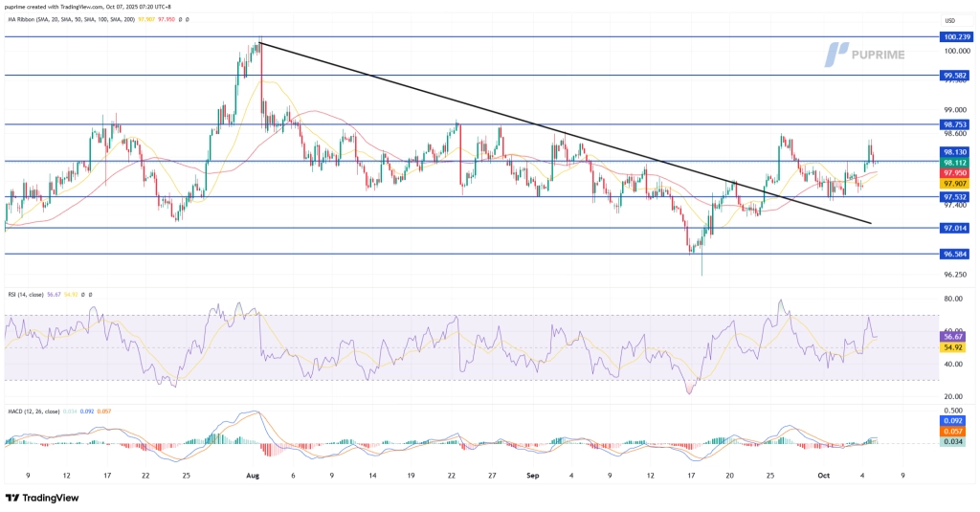Select the 97.014 price level tag

point(957,229)
